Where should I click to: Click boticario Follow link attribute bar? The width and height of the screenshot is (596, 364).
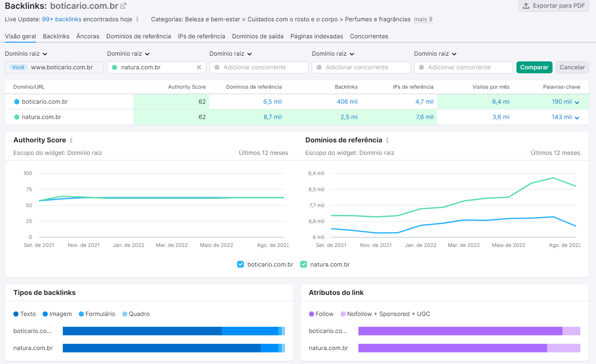tap(460, 331)
